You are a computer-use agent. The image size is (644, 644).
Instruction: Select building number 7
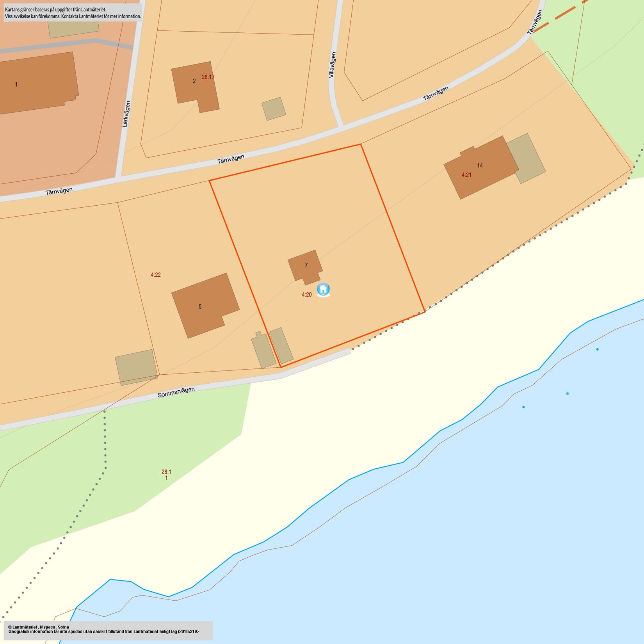pos(306,266)
